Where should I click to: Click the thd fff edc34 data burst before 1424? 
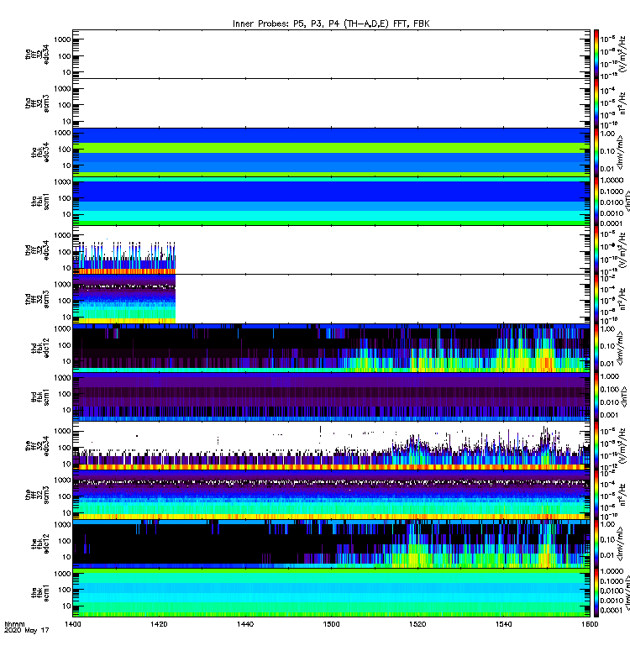124,257
